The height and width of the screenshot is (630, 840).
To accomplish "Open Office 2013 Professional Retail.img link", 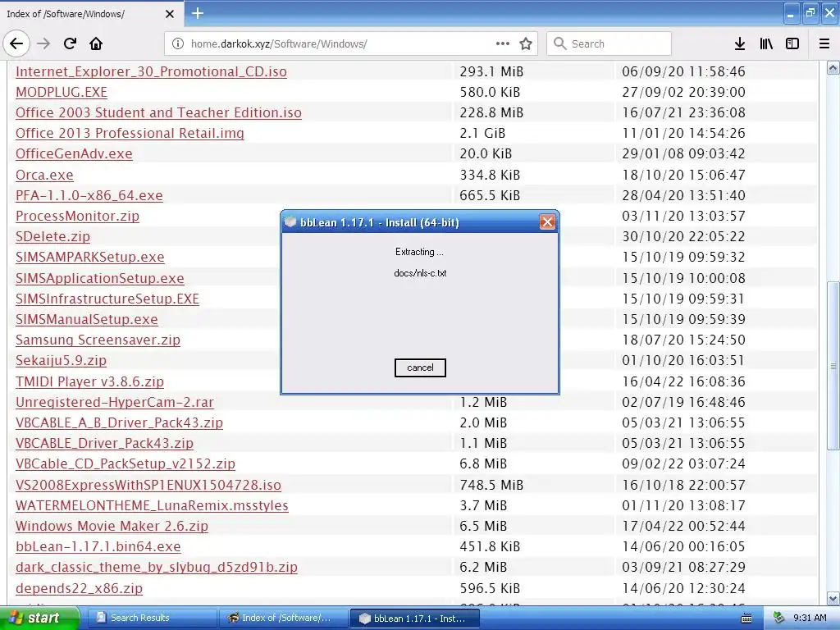I will 130,133.
